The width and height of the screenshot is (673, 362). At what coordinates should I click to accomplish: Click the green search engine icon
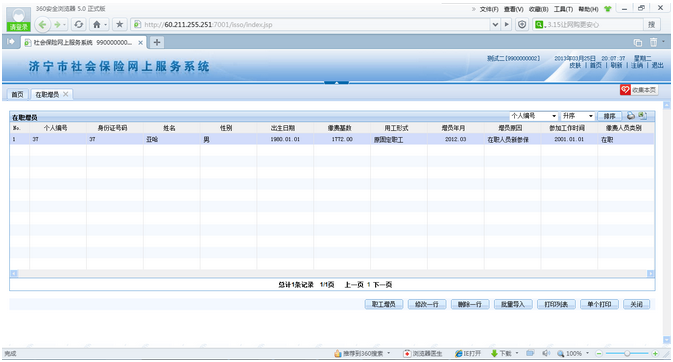click(x=539, y=24)
